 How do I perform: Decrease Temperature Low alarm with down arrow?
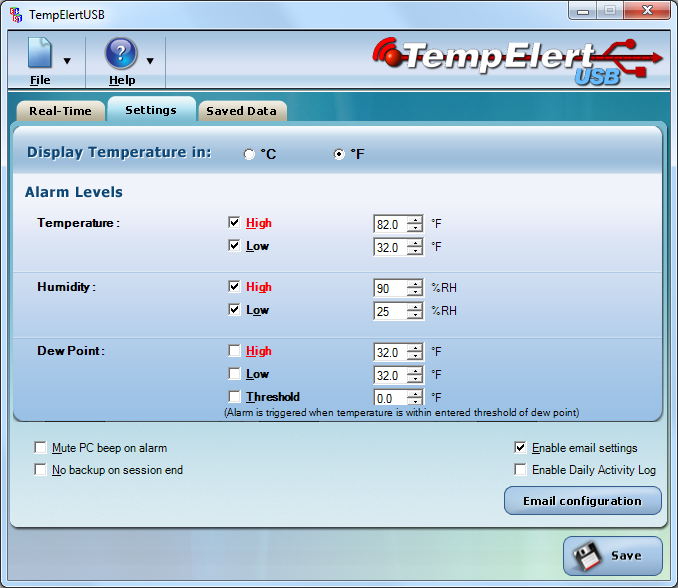point(415,252)
